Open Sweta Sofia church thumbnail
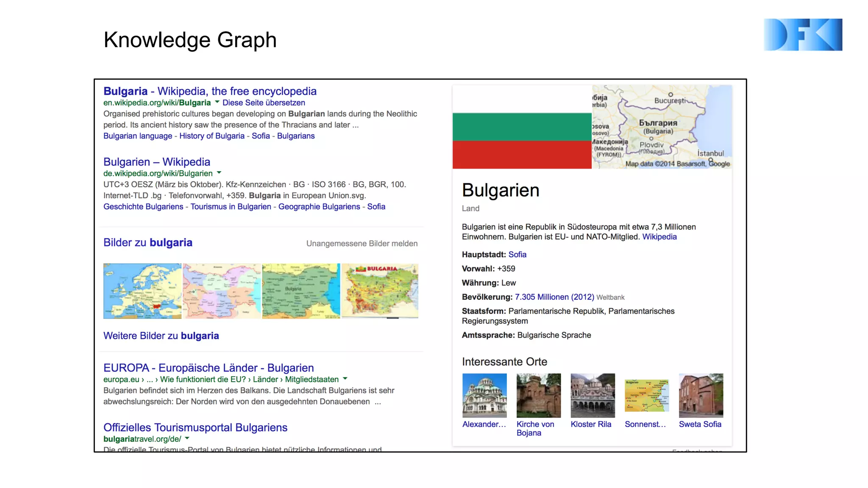The height and width of the screenshot is (488, 868). pyautogui.click(x=701, y=395)
